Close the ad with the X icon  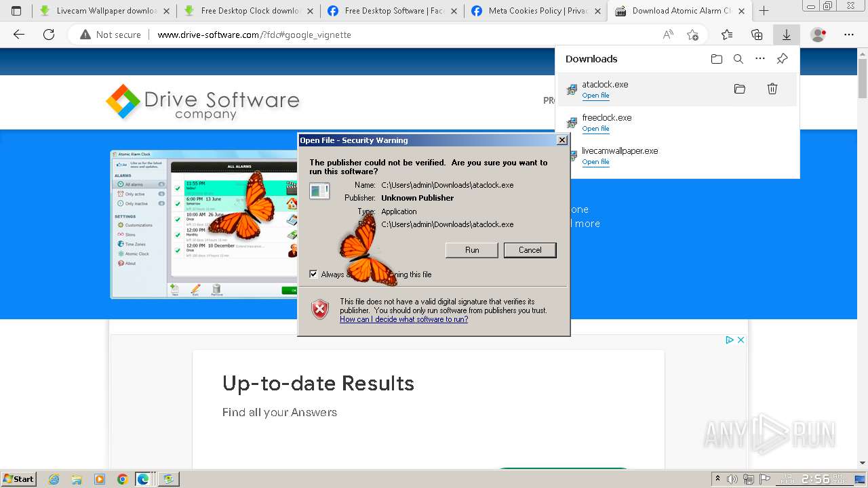(x=741, y=340)
